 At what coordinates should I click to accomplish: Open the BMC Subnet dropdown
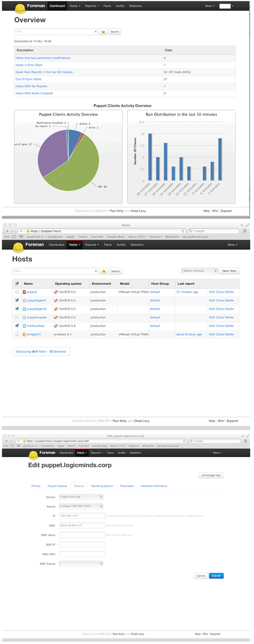pos(81,563)
